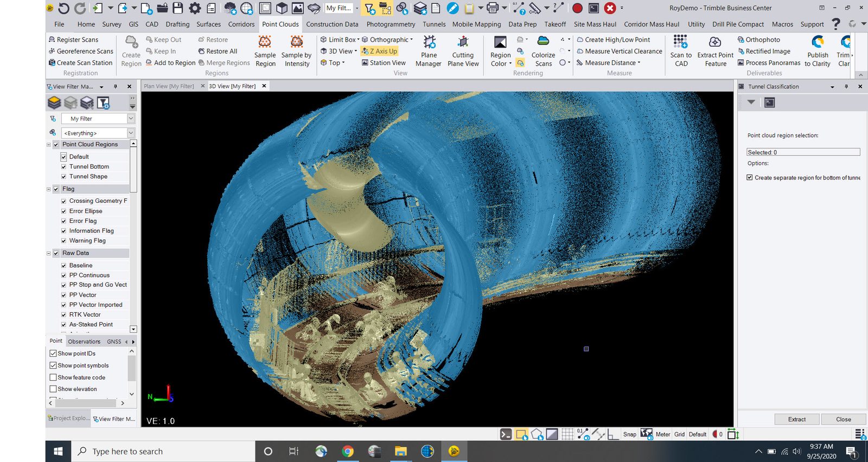Image resolution: width=868 pixels, height=462 pixels.
Task: Collapse the Flag group in filter tree
Action: (48, 189)
